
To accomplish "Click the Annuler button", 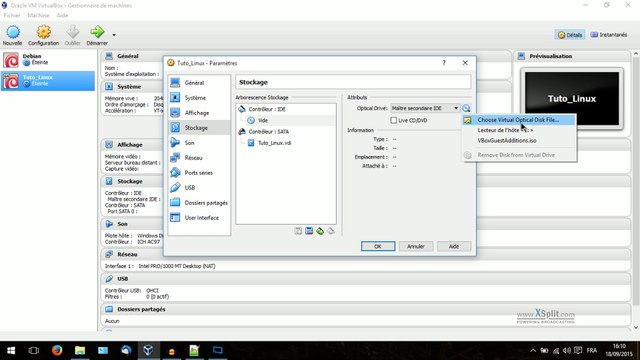I will point(416,247).
